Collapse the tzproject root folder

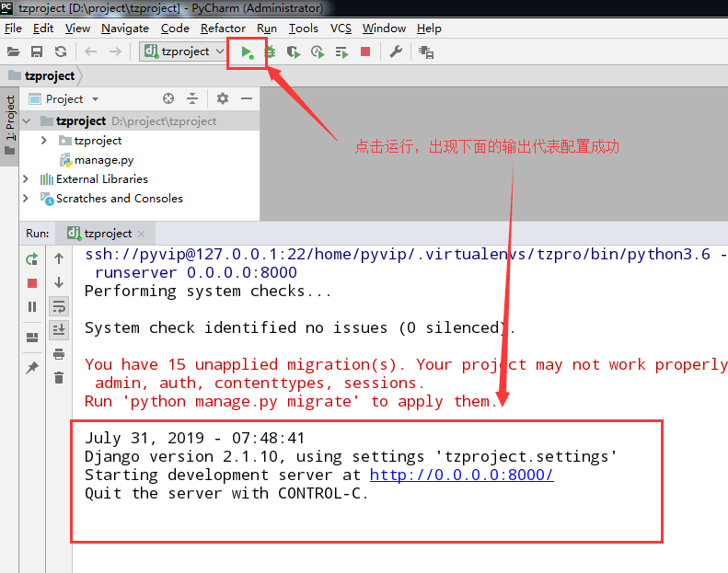(x=27, y=121)
